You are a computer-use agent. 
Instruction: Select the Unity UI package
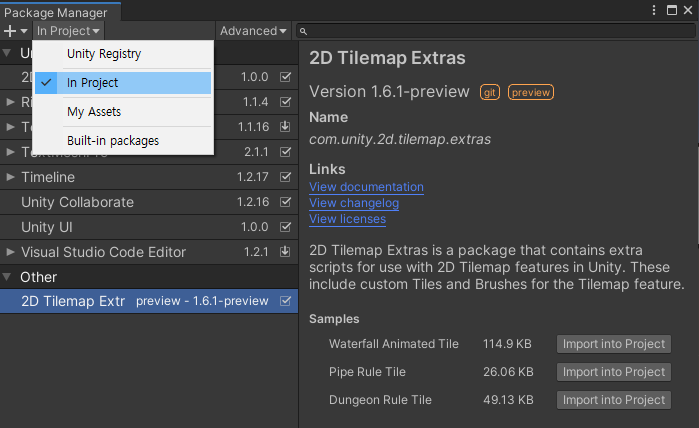click(x=149, y=227)
